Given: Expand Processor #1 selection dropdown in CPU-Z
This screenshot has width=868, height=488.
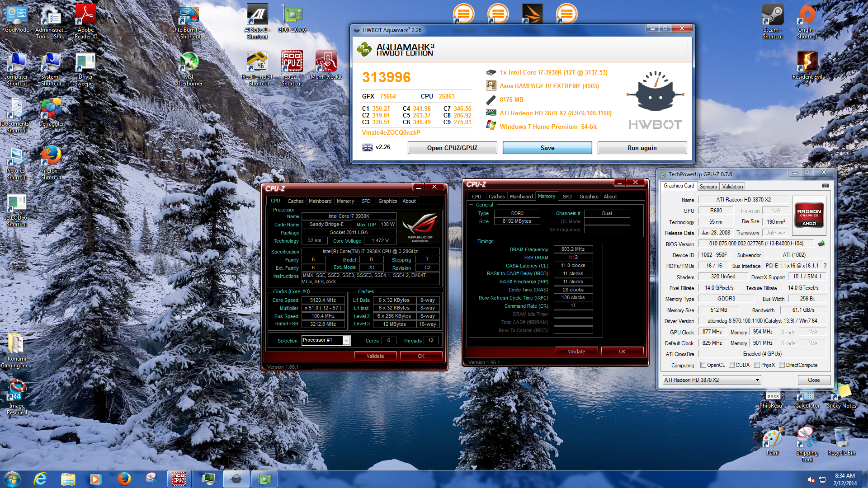Looking at the screenshot, I should tap(346, 340).
